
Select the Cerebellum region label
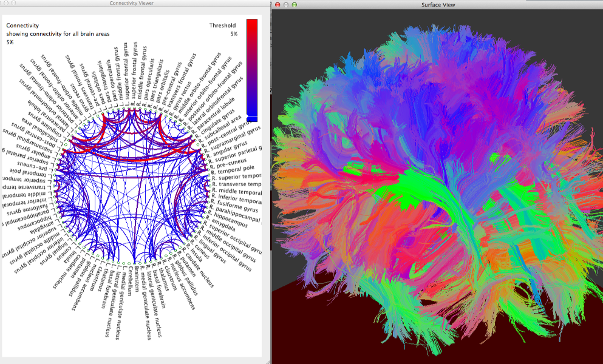pyautogui.click(x=129, y=281)
